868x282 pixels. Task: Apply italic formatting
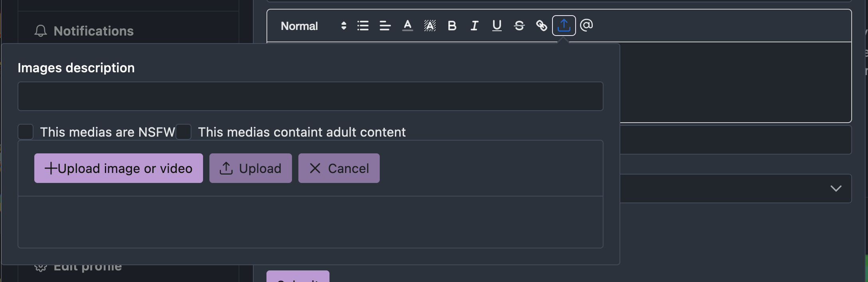474,26
